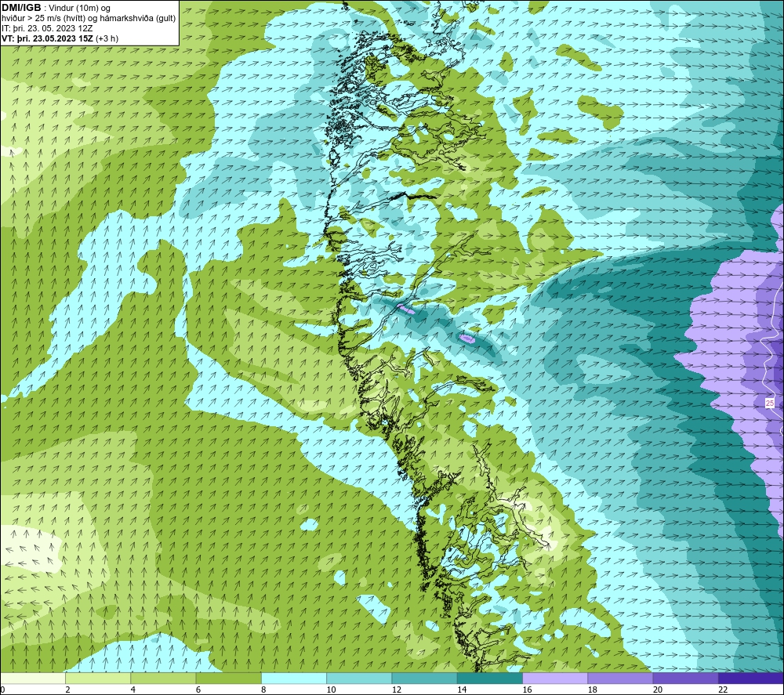Click the 'DMI/IGB : Vindur (10m) og' title line
784x695 pixels.
point(56,8)
